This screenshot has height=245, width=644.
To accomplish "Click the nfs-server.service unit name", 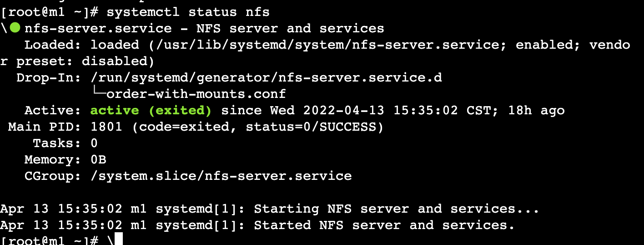I will click(x=98, y=28).
